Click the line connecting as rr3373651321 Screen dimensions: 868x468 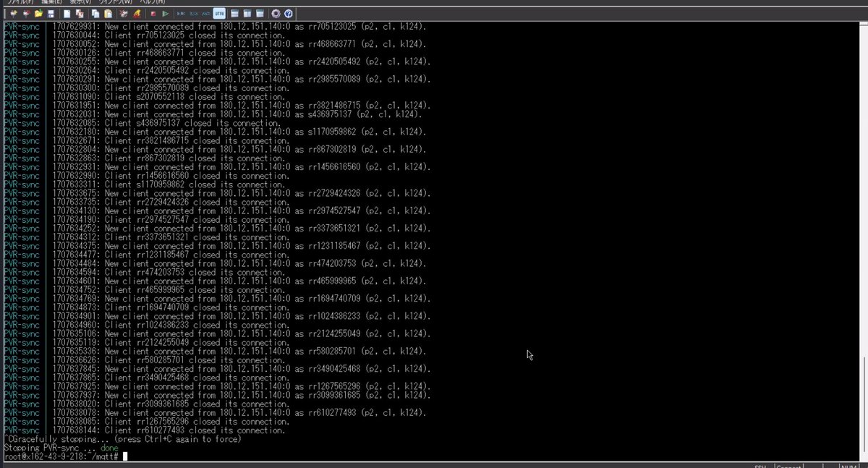[217, 228]
